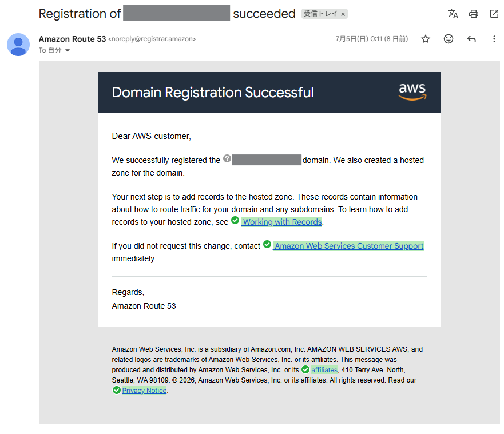Click the sender avatar profile picture
Viewport: 504px width, 434px height.
(18, 45)
